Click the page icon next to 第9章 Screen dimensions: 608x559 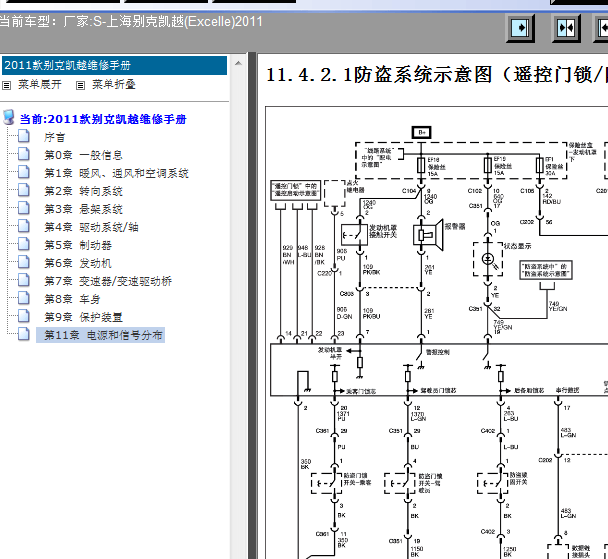(24, 316)
